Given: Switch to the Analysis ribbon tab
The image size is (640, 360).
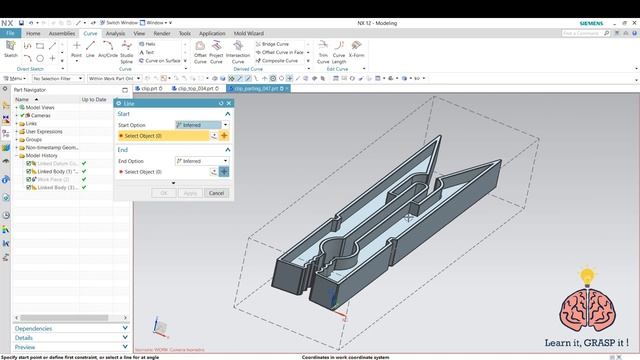Looking at the screenshot, I should click(x=115, y=33).
